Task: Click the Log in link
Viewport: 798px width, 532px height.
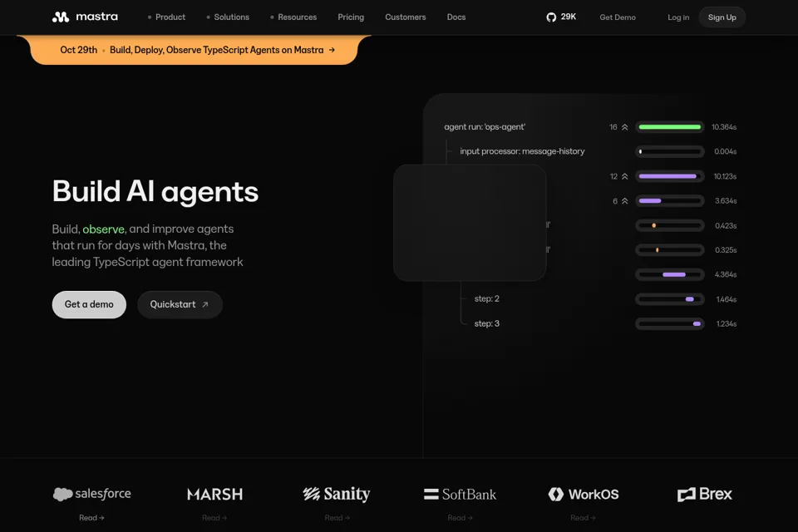Action: pos(678,17)
